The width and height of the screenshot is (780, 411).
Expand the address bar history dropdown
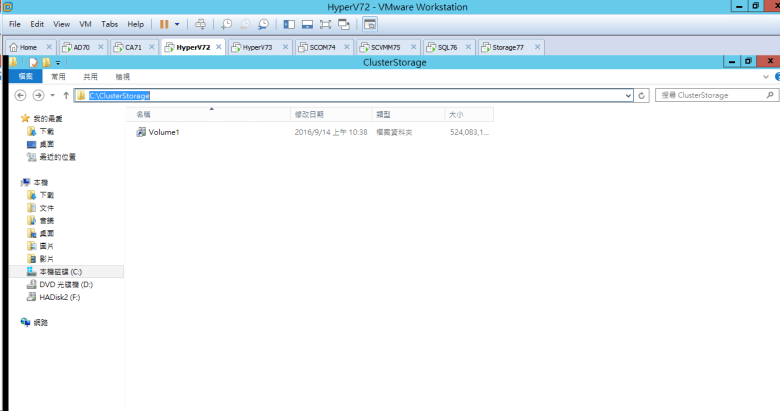[628, 95]
